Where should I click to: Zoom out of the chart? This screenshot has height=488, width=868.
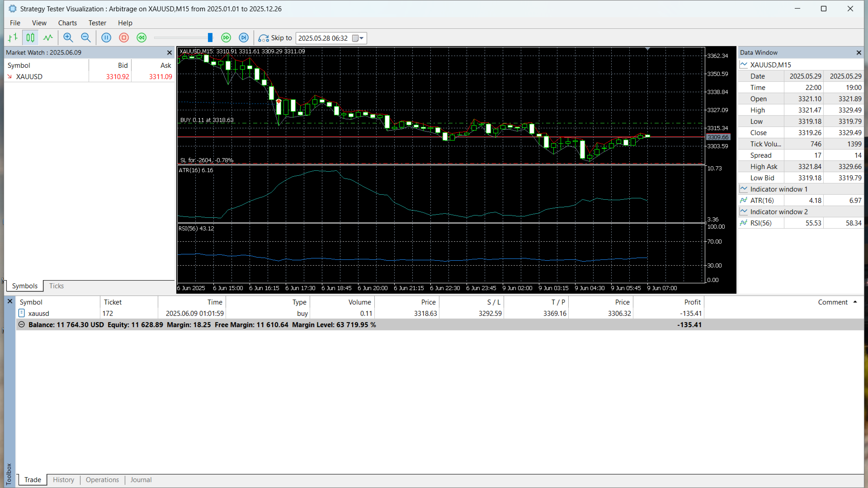click(x=85, y=38)
